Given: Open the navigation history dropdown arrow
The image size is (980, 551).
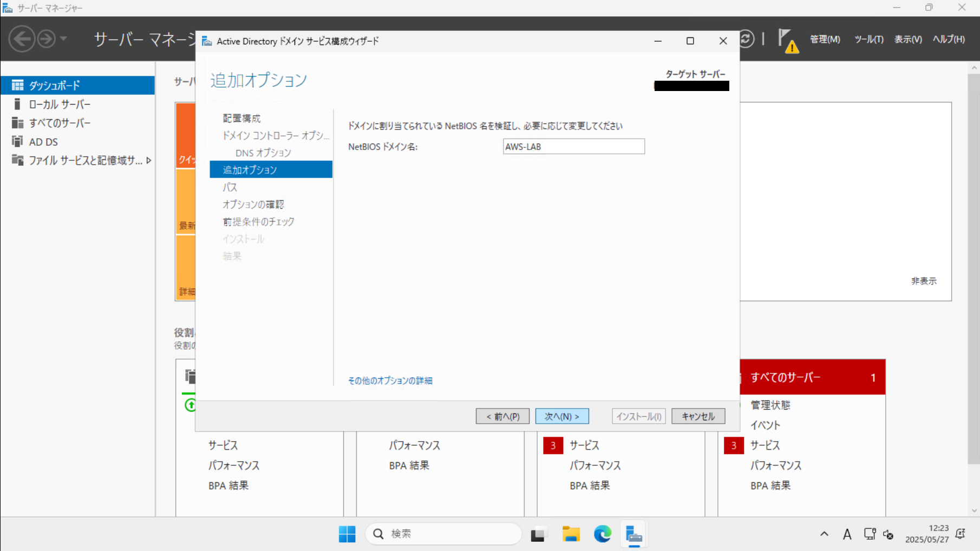Looking at the screenshot, I should pyautogui.click(x=63, y=39).
